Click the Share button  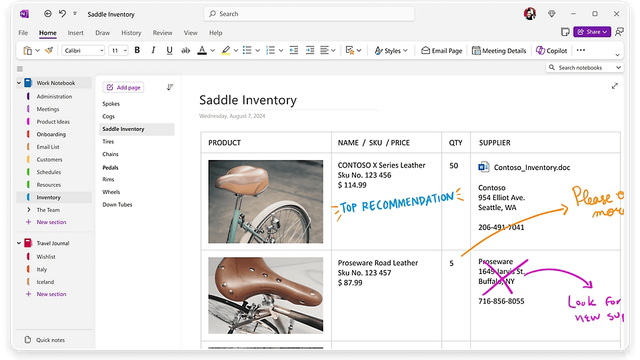pos(592,32)
